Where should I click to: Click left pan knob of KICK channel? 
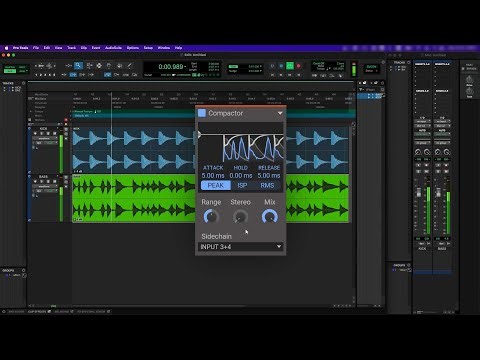[417, 152]
